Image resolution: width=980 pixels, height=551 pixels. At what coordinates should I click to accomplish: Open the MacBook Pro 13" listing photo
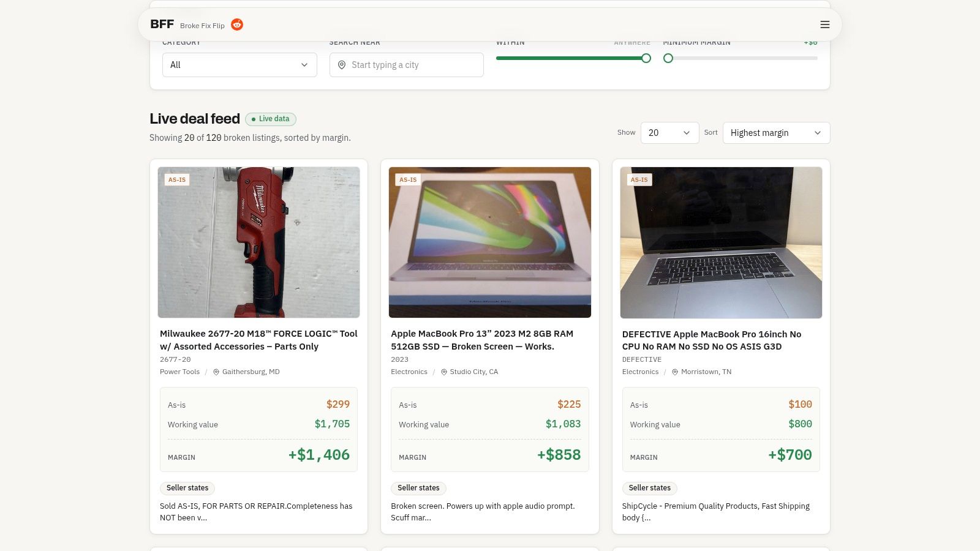[x=490, y=242]
